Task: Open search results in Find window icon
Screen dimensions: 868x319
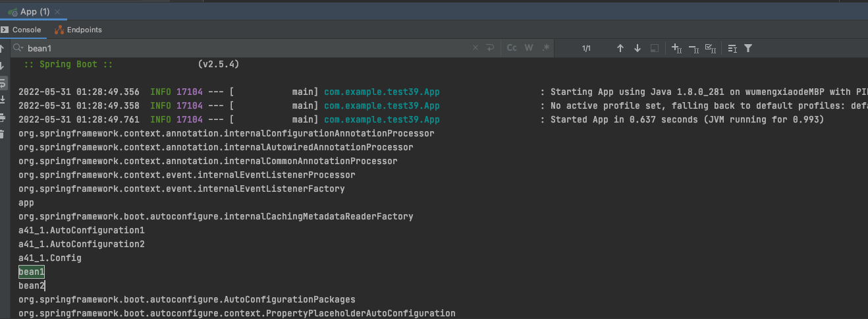Action: [732, 48]
